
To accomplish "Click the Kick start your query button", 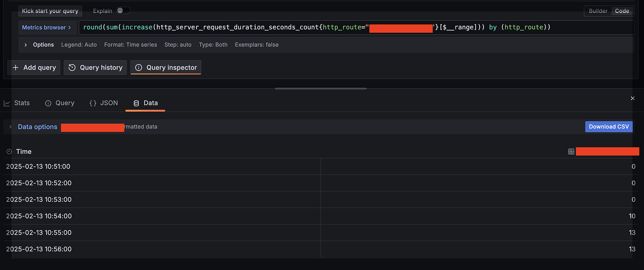I will tap(50, 10).
